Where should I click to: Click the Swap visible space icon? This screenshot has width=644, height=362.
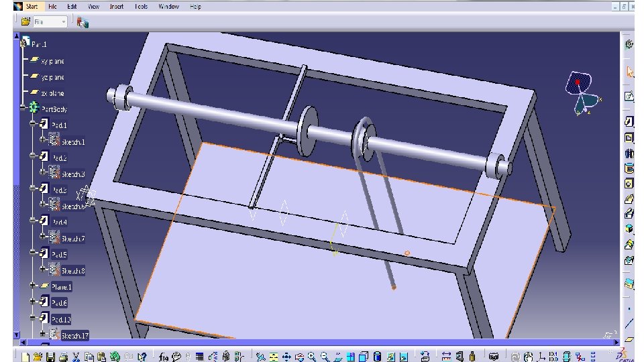coord(404,357)
